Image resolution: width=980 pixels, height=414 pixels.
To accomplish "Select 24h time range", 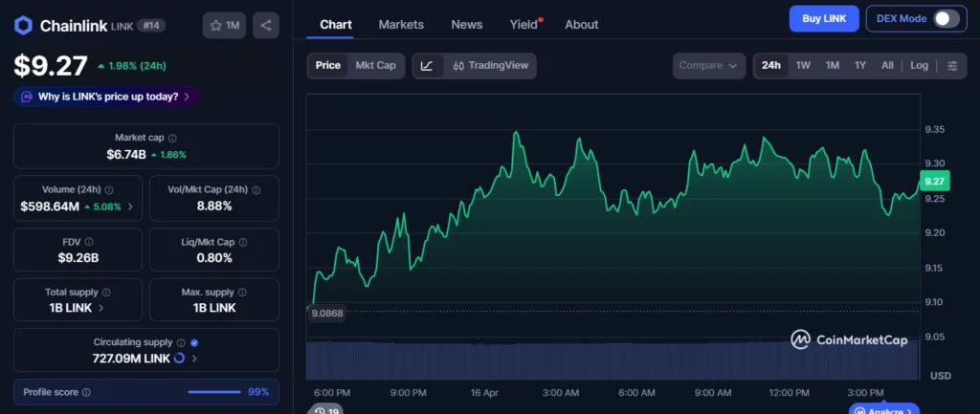I will pos(771,66).
